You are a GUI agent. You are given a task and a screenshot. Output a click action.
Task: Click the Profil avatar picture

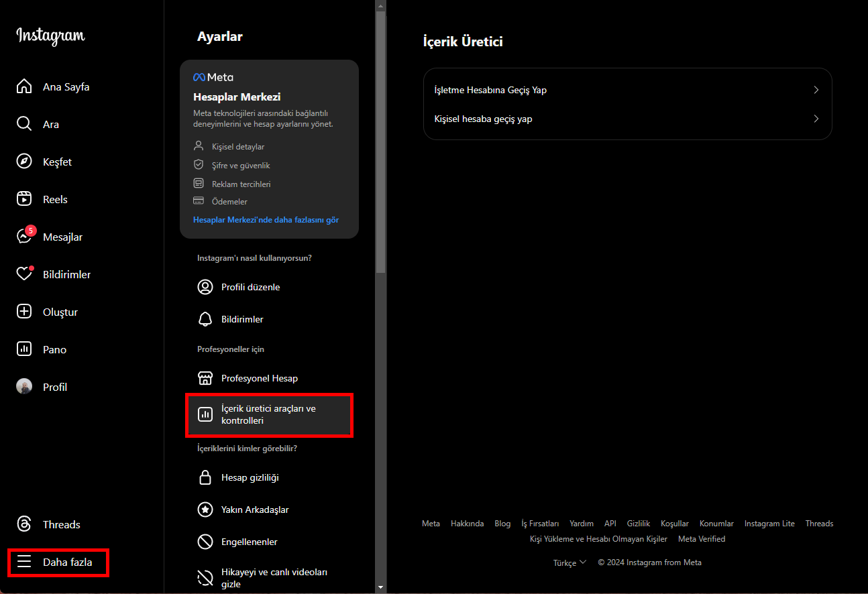click(24, 387)
